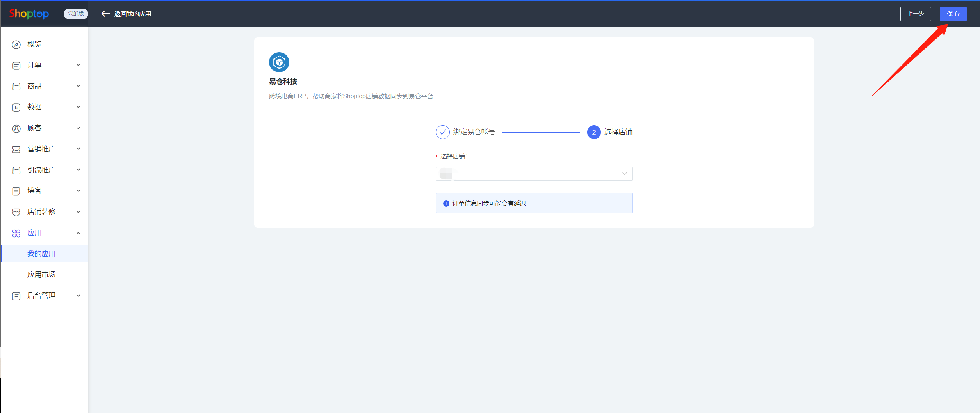Image resolution: width=980 pixels, height=413 pixels.
Task: Click the 易仓科技 title text
Action: [283, 82]
